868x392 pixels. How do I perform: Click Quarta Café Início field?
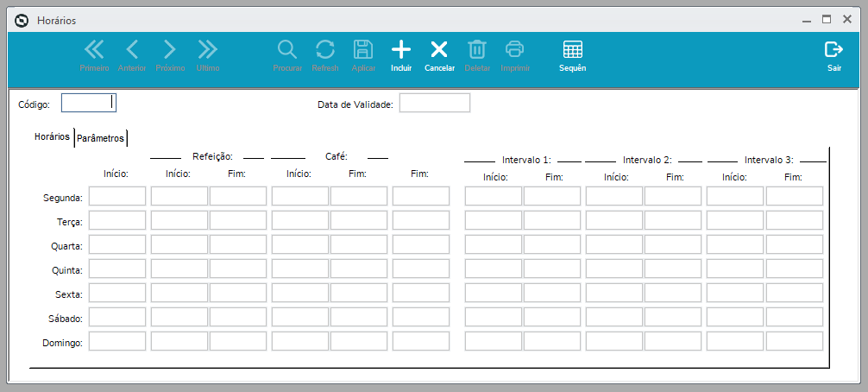[x=300, y=244]
